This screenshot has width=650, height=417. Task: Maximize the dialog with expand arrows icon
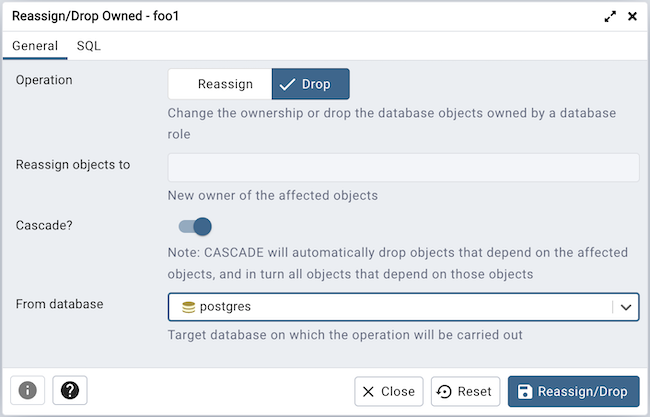tap(610, 17)
